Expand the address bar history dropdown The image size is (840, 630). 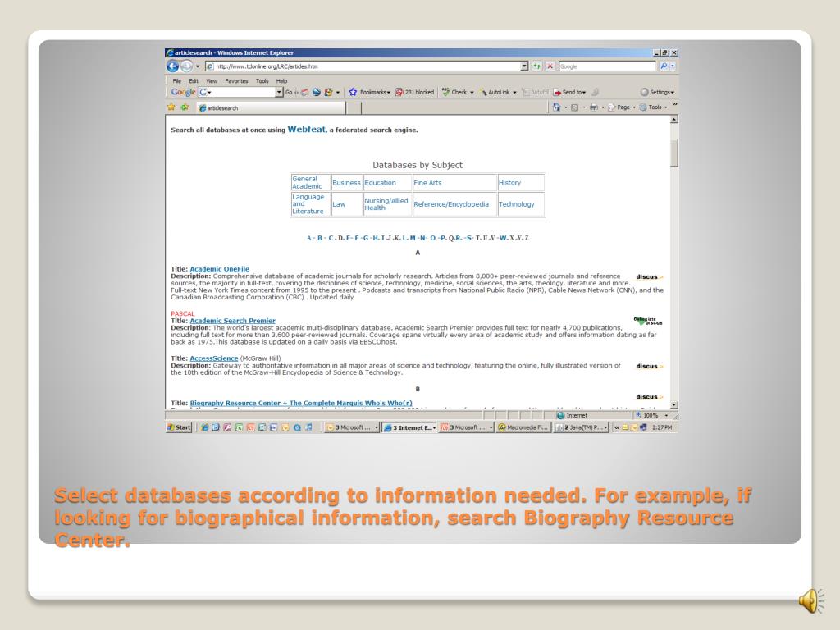524,66
